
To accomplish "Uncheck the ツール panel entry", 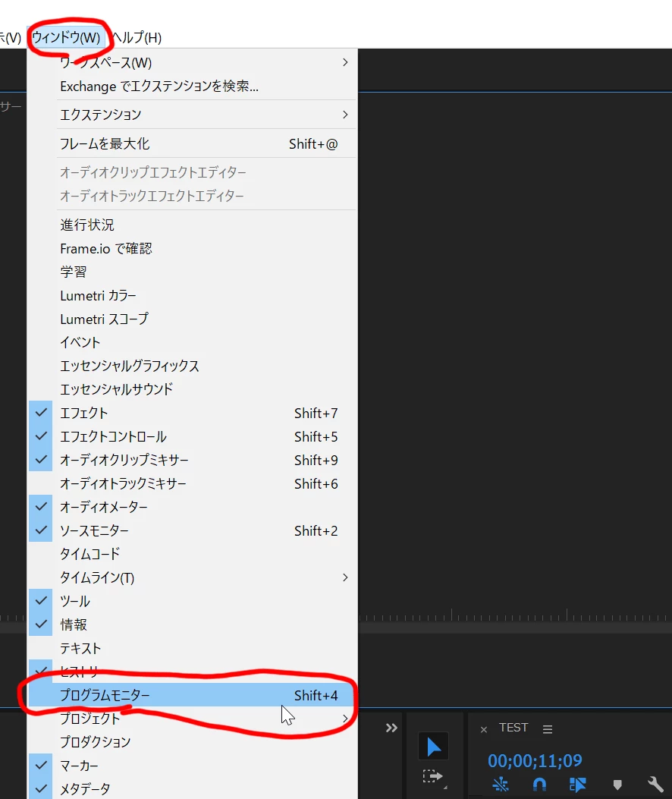I will [192, 601].
